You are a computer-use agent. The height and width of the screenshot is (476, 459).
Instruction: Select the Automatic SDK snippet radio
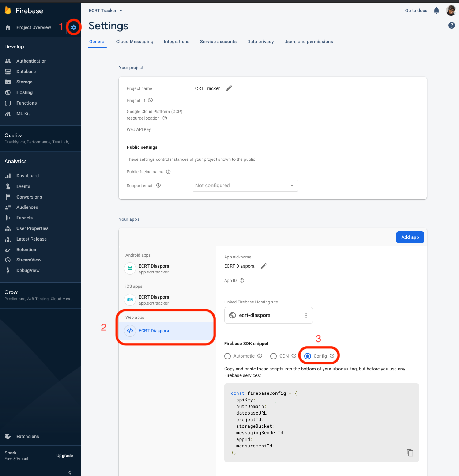pos(227,356)
